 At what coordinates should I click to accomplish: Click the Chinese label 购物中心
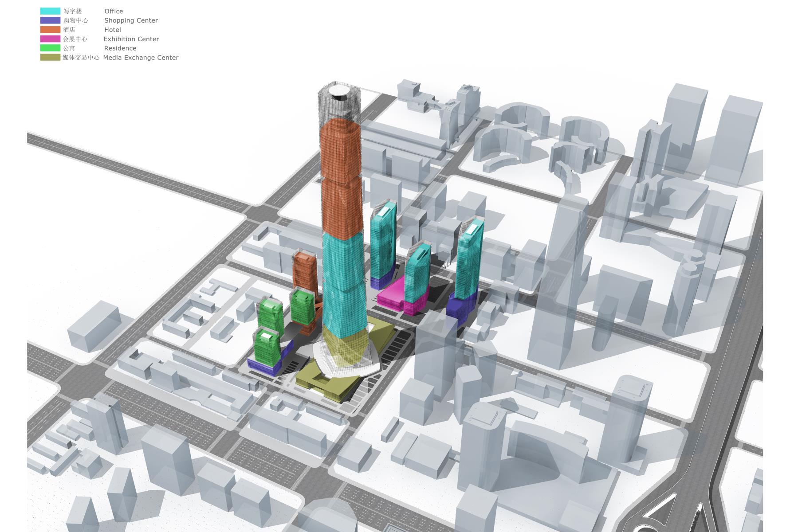point(75,20)
